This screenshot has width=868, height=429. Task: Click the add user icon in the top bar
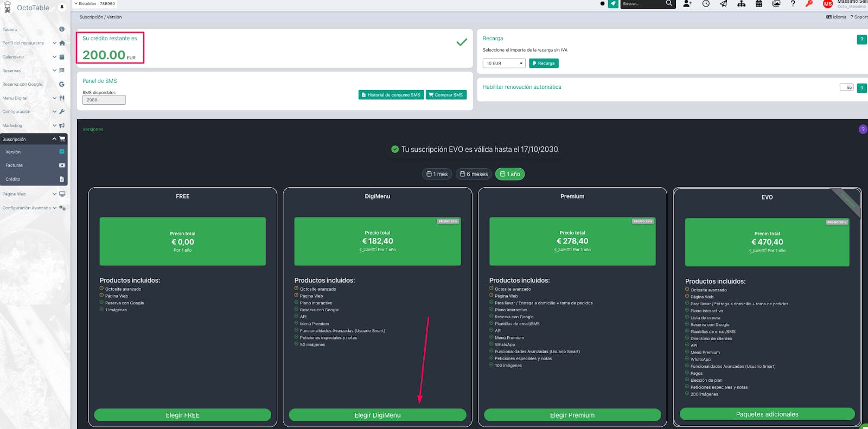[687, 3]
